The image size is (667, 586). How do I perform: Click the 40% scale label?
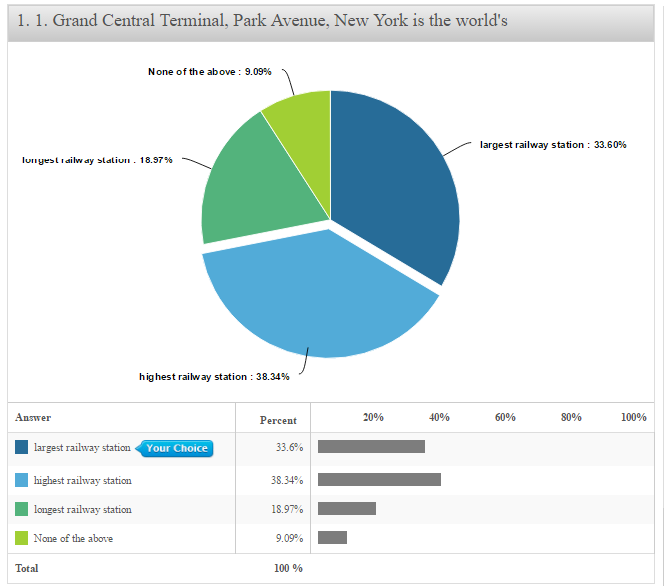439,417
